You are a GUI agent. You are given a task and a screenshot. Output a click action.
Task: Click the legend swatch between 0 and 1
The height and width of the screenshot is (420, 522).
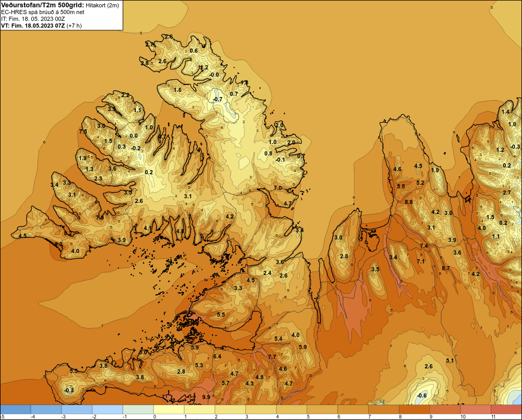pyautogui.click(x=169, y=409)
